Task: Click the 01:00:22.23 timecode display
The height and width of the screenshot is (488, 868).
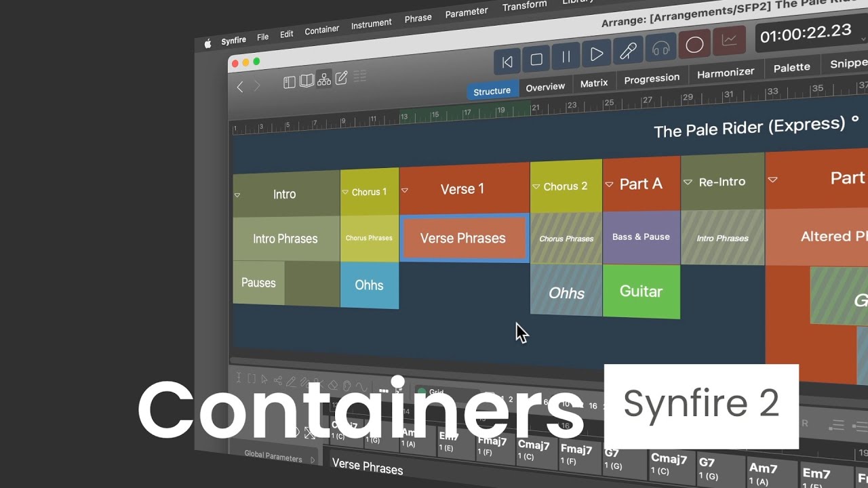Action: (x=805, y=33)
